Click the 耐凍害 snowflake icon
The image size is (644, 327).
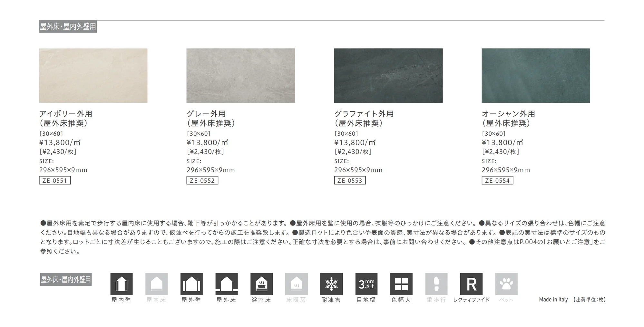pyautogui.click(x=331, y=284)
